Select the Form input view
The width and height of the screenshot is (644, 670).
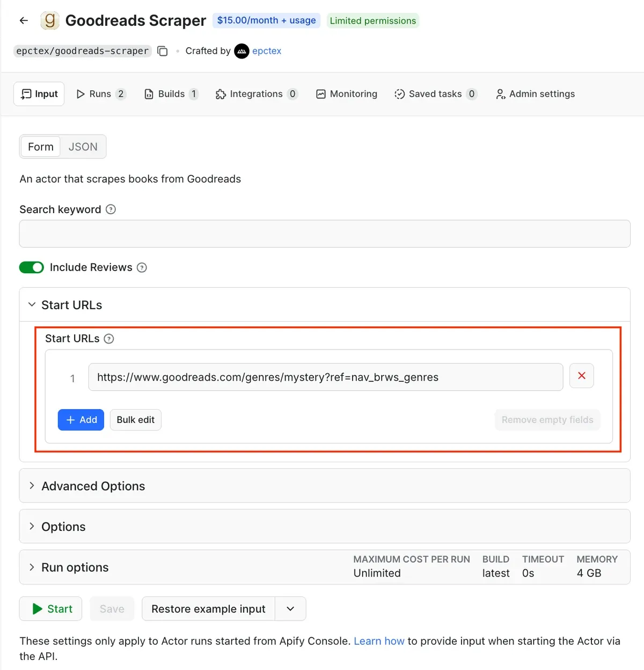[x=41, y=147]
